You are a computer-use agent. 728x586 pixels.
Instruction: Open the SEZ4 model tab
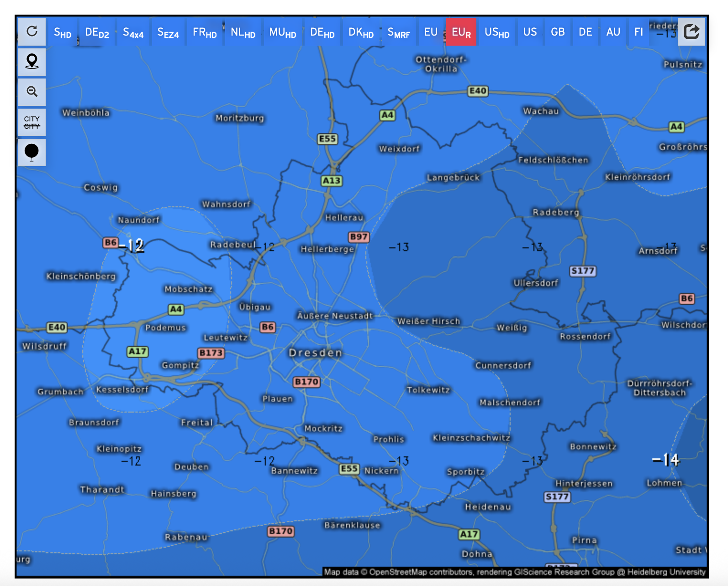pos(168,32)
